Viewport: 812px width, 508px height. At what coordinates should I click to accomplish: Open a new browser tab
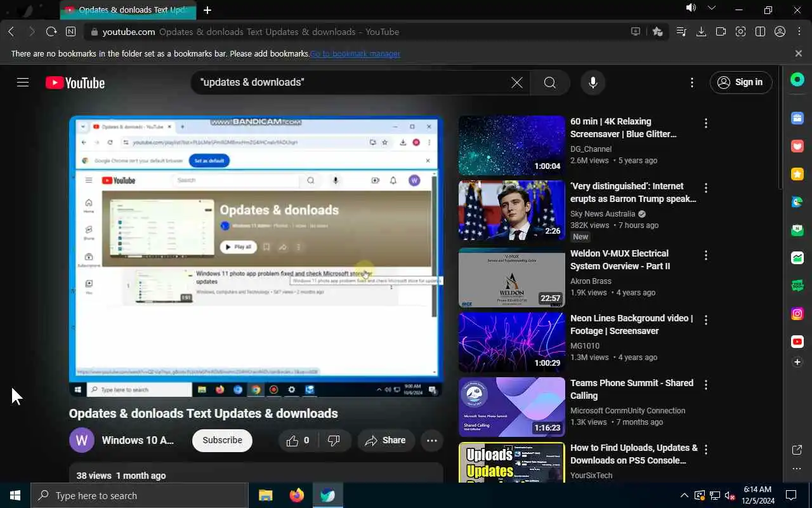point(207,10)
